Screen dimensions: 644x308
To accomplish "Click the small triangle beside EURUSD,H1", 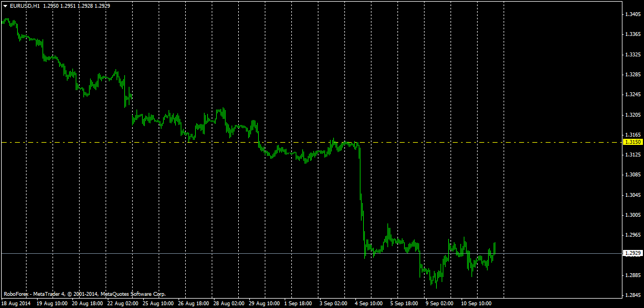I will (6, 6).
